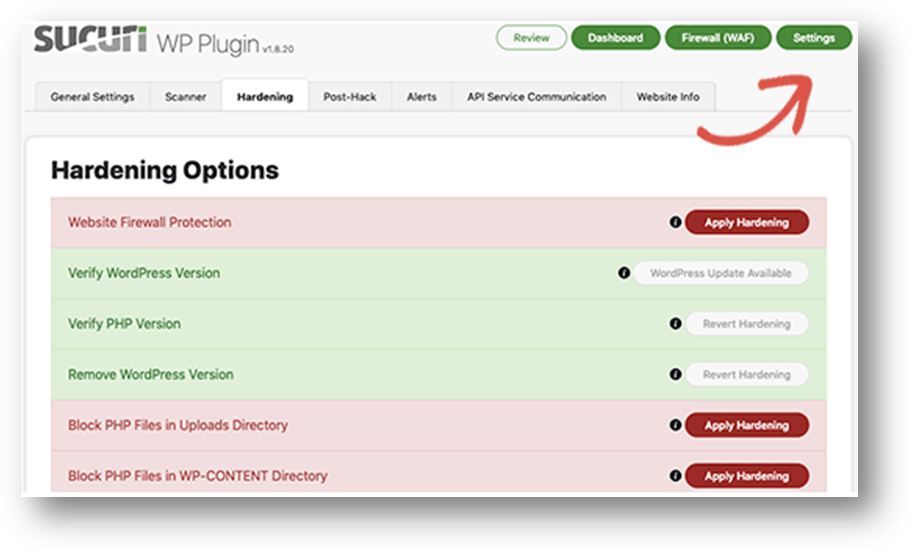Apply hardening for WP-CONTENT Directory PHP block
Screen dimensions: 912x549
pos(747,476)
